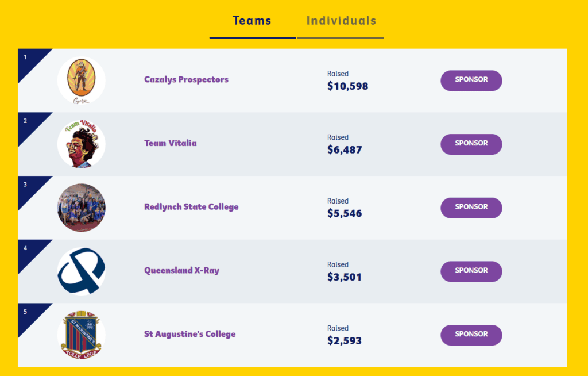Open Queensland X-Ray logo icon
The width and height of the screenshot is (588, 376).
(82, 271)
